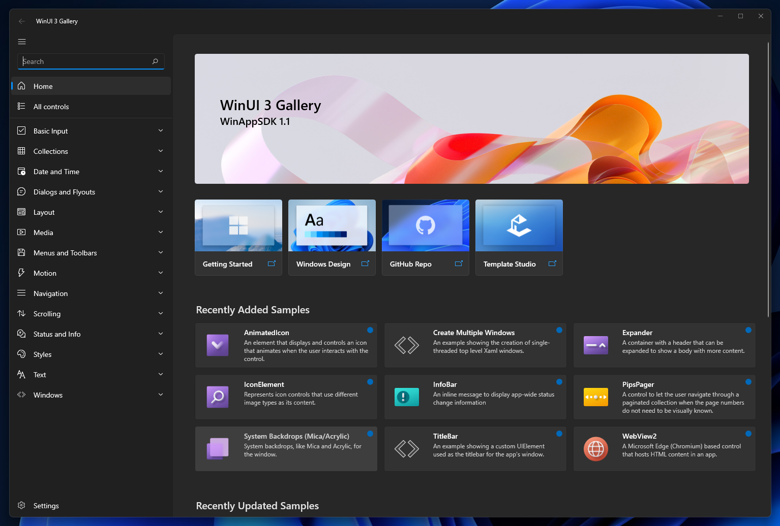This screenshot has width=780, height=526.
Task: Open the All controls page
Action: pos(91,106)
